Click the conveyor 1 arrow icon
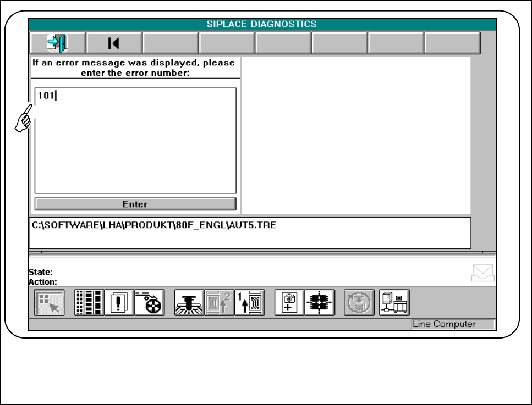The image size is (532, 405). 249,303
